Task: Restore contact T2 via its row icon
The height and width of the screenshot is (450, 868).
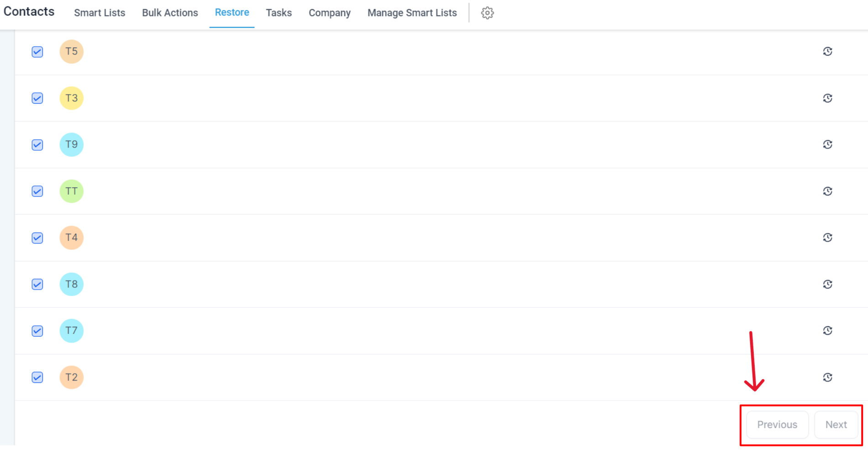Action: coord(827,377)
